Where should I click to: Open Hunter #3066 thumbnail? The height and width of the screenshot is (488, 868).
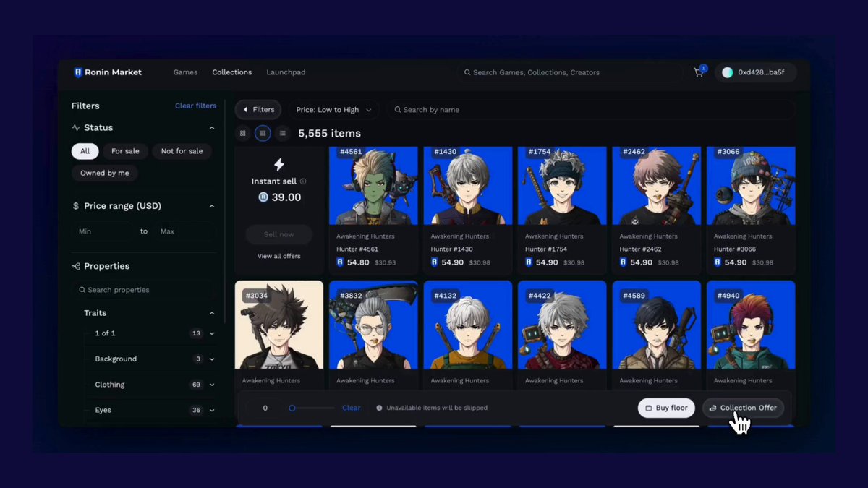click(751, 186)
